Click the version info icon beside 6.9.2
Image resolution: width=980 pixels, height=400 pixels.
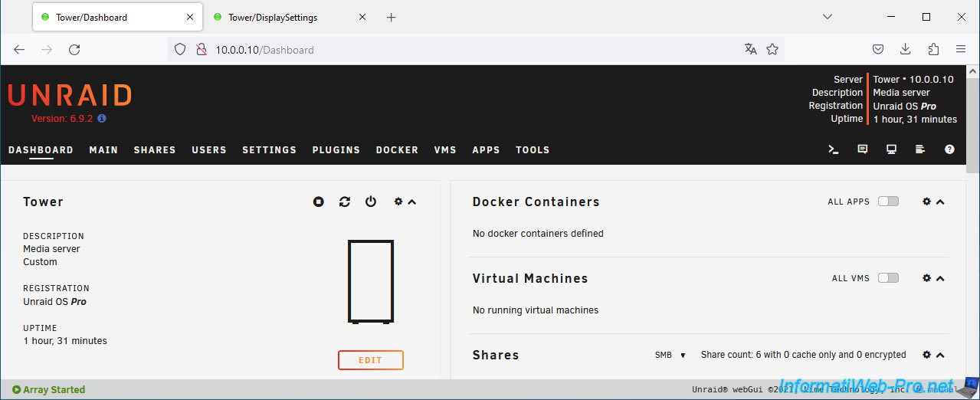pos(102,119)
